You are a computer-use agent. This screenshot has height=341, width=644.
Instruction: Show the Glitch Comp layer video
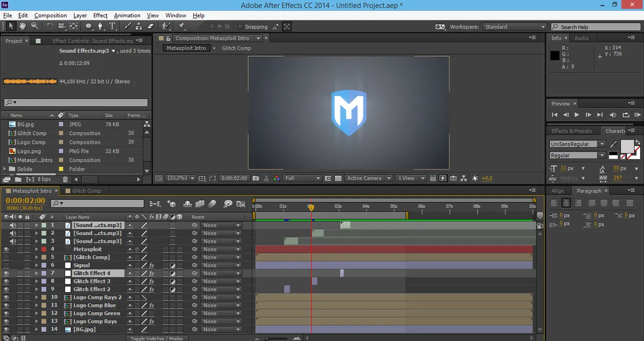click(7, 258)
